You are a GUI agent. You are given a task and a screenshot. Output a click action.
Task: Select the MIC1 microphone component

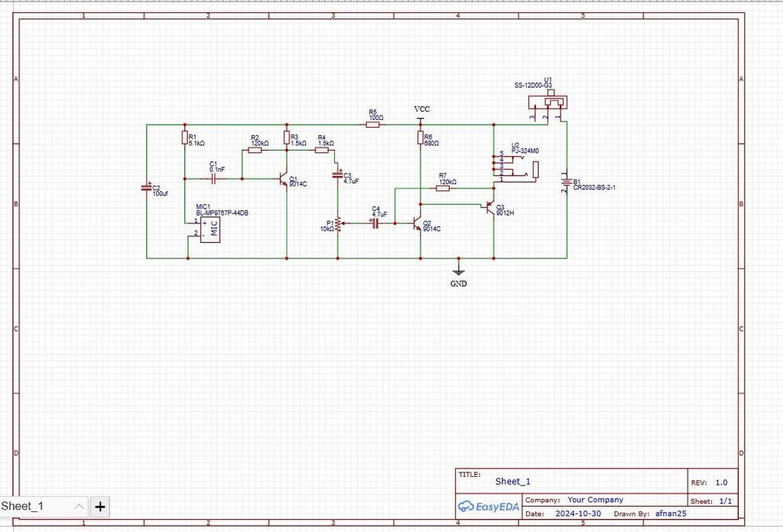pos(210,229)
